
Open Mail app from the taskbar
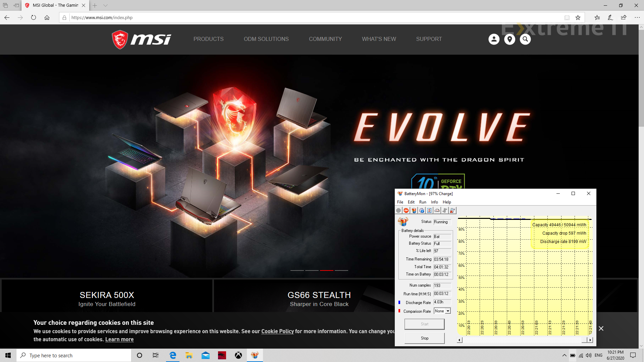(x=205, y=355)
